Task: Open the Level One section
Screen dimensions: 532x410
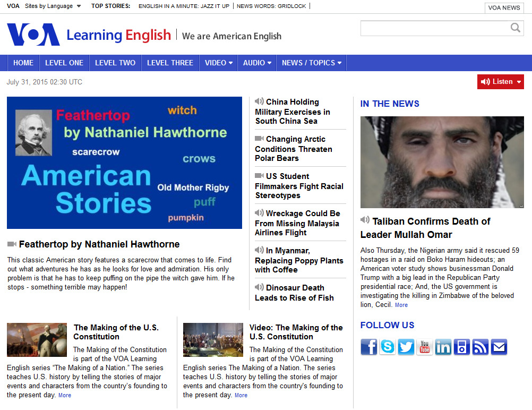Action: pos(64,63)
